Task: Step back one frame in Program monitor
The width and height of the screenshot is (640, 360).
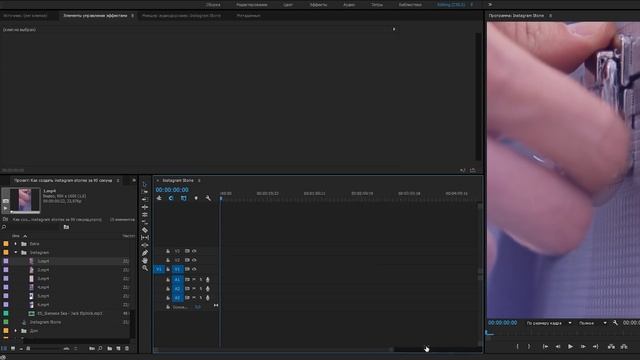Action: [558, 347]
